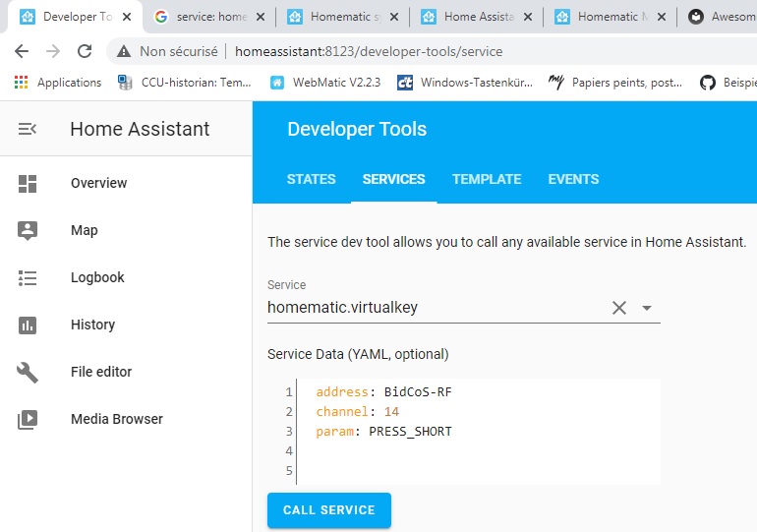This screenshot has height=532, width=757.
Task: Collapse the Home Assistant sidebar menu icon
Action: pyautogui.click(x=28, y=129)
